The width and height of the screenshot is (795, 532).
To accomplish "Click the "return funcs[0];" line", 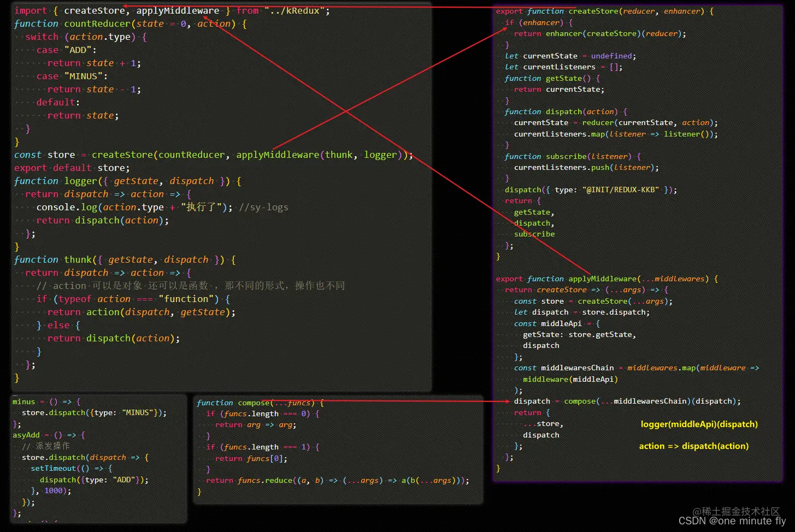I will pos(251,458).
